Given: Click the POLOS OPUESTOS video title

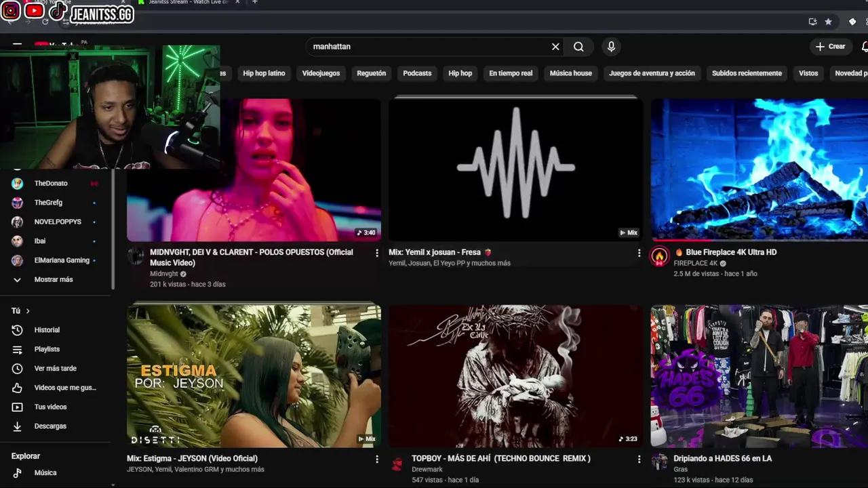Looking at the screenshot, I should tap(252, 258).
